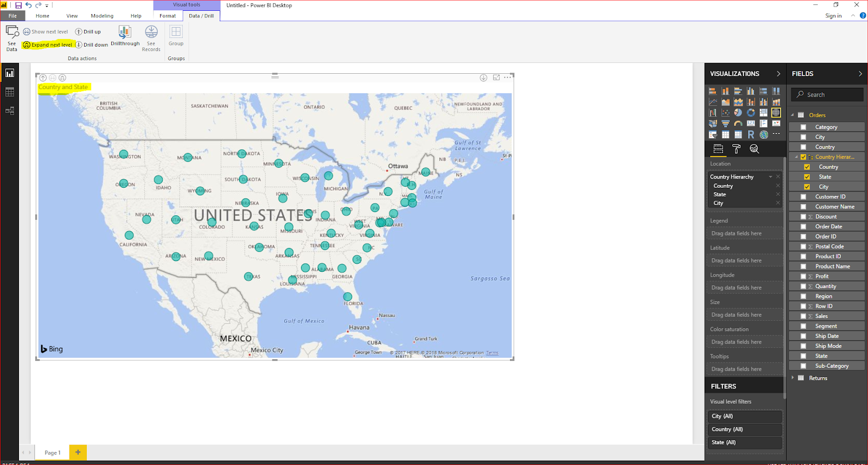Open the Customize Quick Access Toolbar dropdown
Image resolution: width=868 pixels, height=465 pixels.
pyautogui.click(x=47, y=5)
